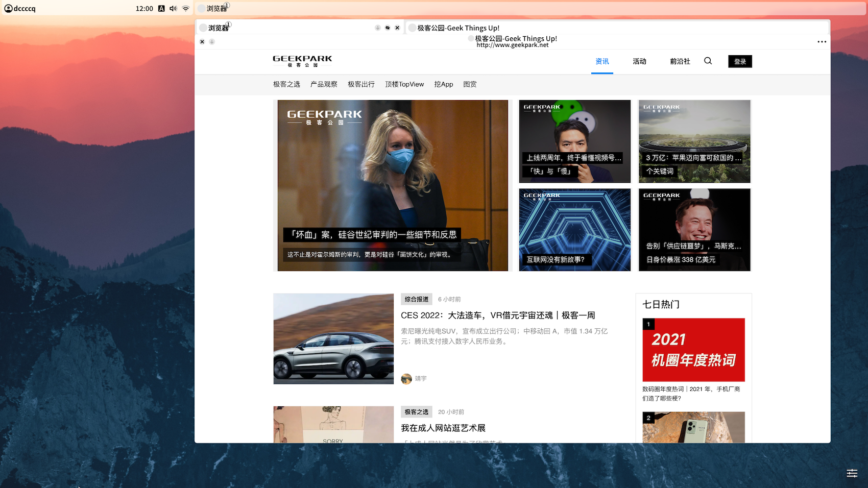This screenshot has height=488, width=868.
Task: Click the download arrow icon in the address row
Action: [212, 42]
